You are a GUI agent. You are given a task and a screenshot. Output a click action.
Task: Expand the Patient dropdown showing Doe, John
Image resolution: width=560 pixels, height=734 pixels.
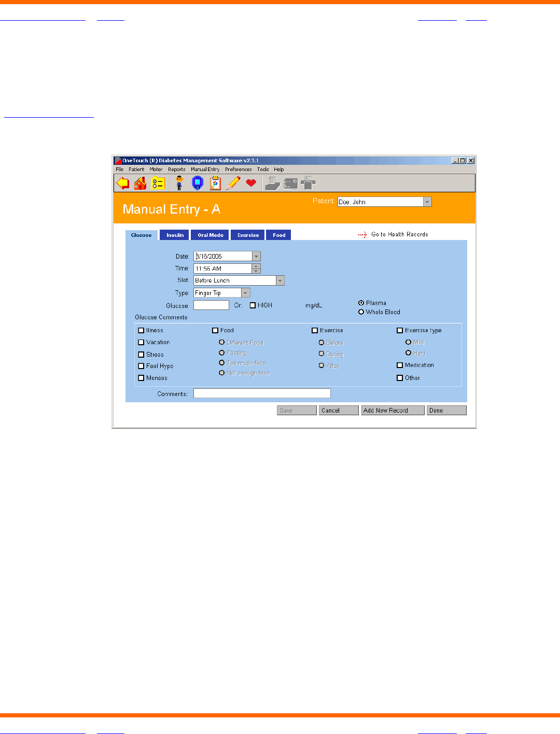pyautogui.click(x=427, y=202)
